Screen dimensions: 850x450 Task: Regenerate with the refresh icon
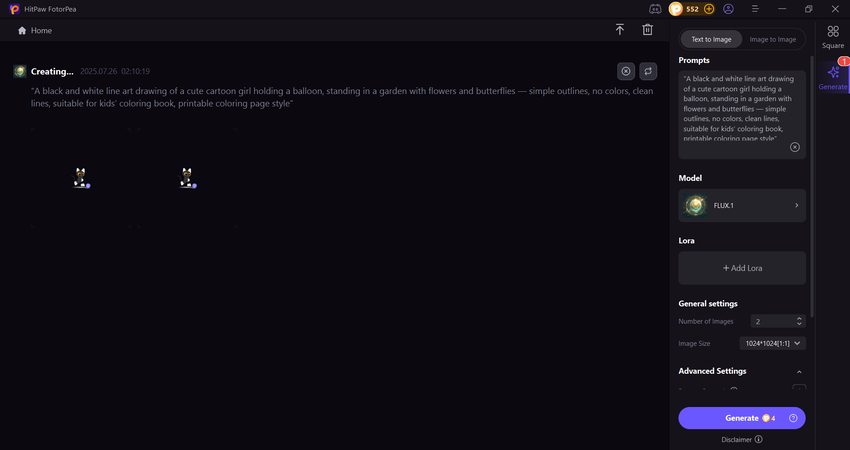[x=648, y=71]
